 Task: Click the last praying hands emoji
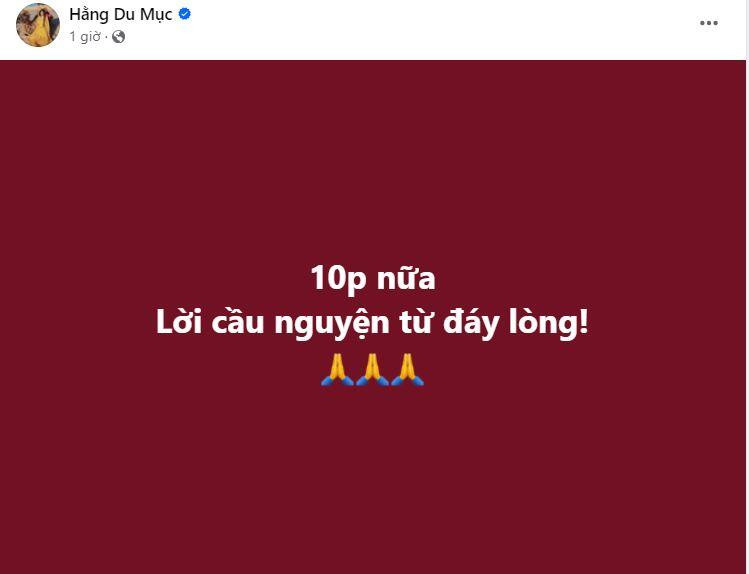[x=407, y=370]
